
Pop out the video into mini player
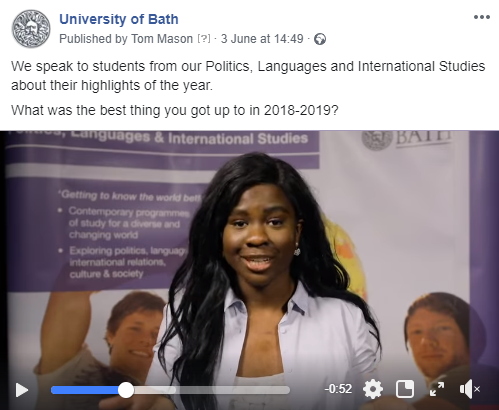point(405,389)
